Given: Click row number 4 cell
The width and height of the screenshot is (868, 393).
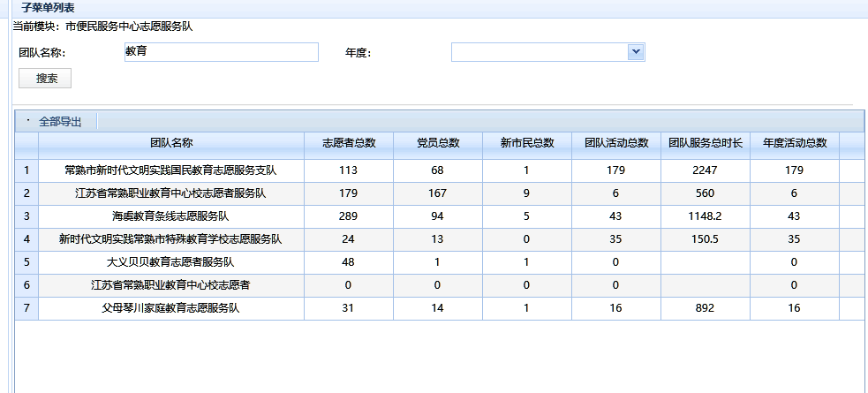Looking at the screenshot, I should coord(26,239).
